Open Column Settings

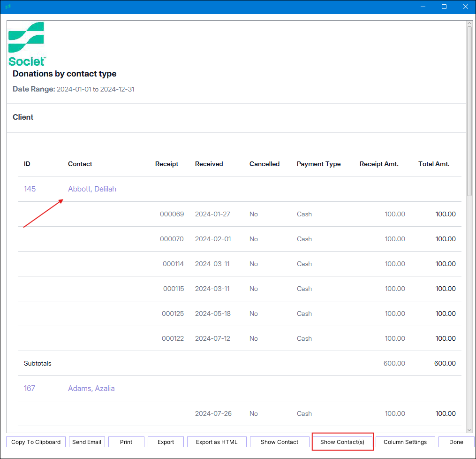point(405,442)
